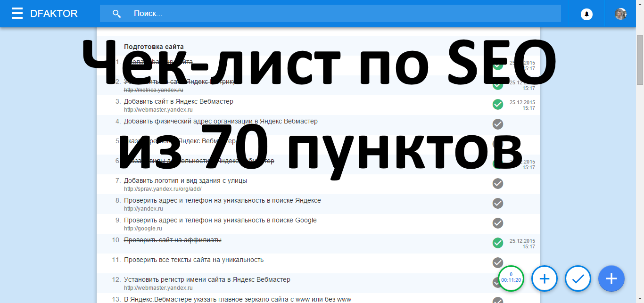The height and width of the screenshot is (303, 644).
Task: Select task 11 Проверить все тексты сайта
Action: (x=193, y=260)
